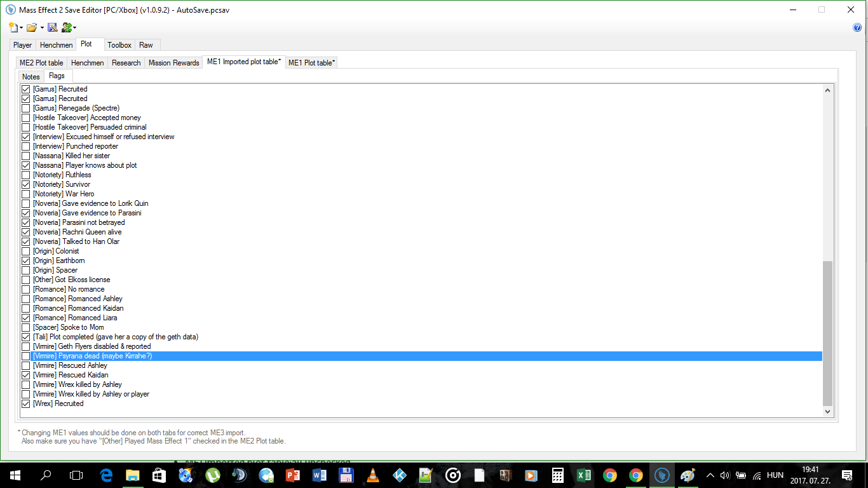868x488 pixels.
Task: Show hidden system tray icons chevron
Action: (710, 475)
